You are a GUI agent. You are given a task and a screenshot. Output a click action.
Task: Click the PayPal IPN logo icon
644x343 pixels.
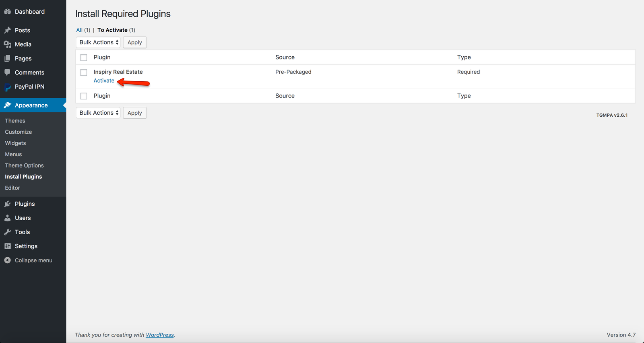click(x=7, y=87)
